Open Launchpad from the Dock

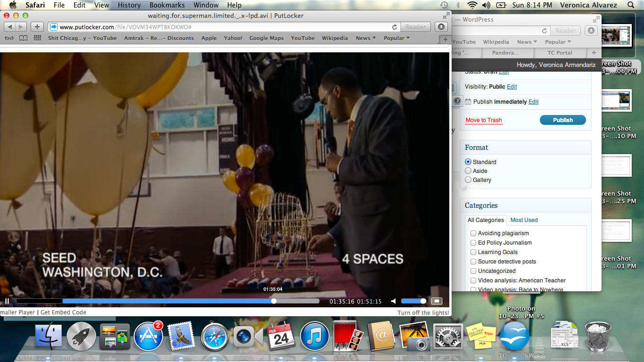82,337
